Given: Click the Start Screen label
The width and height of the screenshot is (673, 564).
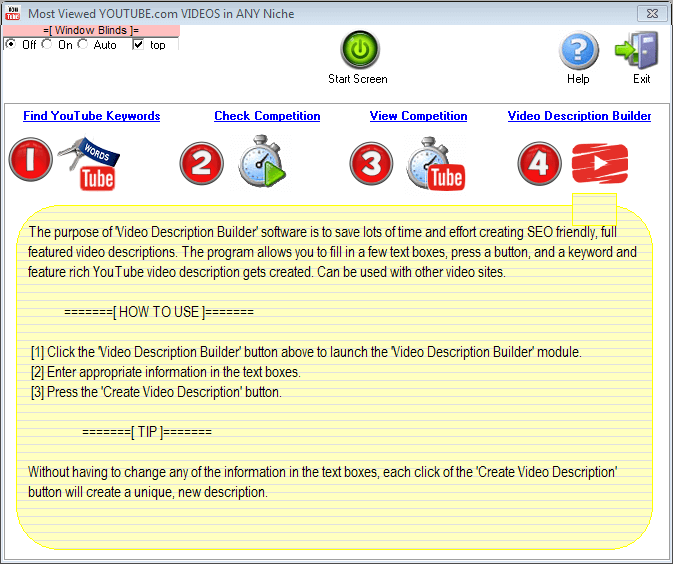Looking at the screenshot, I should 358,79.
